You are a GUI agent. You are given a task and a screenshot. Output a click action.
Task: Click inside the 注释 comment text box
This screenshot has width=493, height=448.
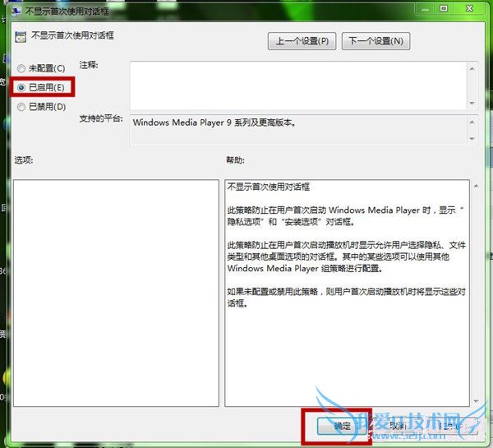[x=297, y=85]
